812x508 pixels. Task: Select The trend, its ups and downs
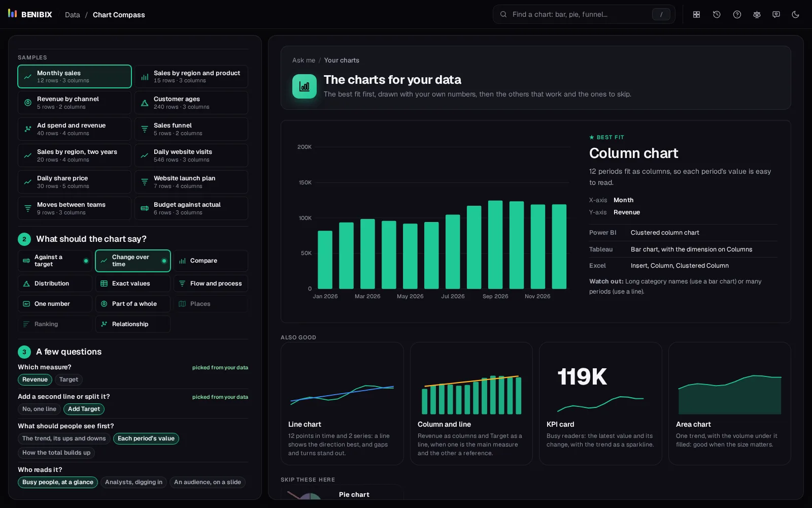pos(64,438)
